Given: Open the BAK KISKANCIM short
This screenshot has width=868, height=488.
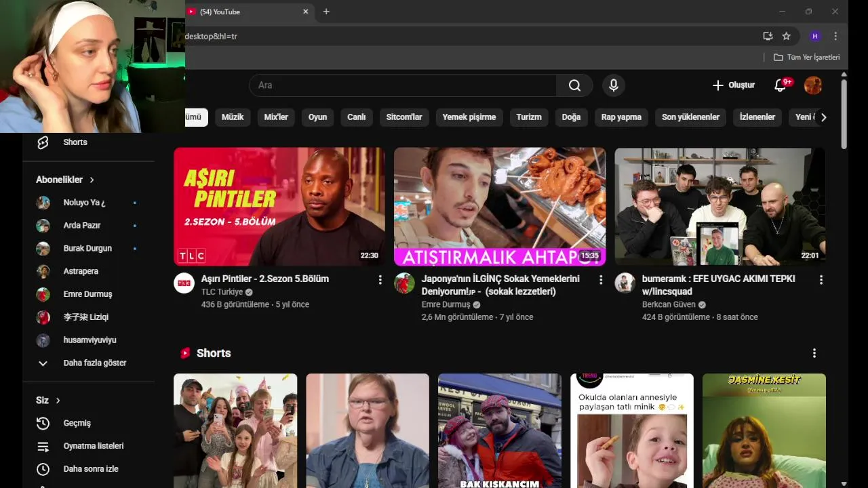Looking at the screenshot, I should coord(500,430).
